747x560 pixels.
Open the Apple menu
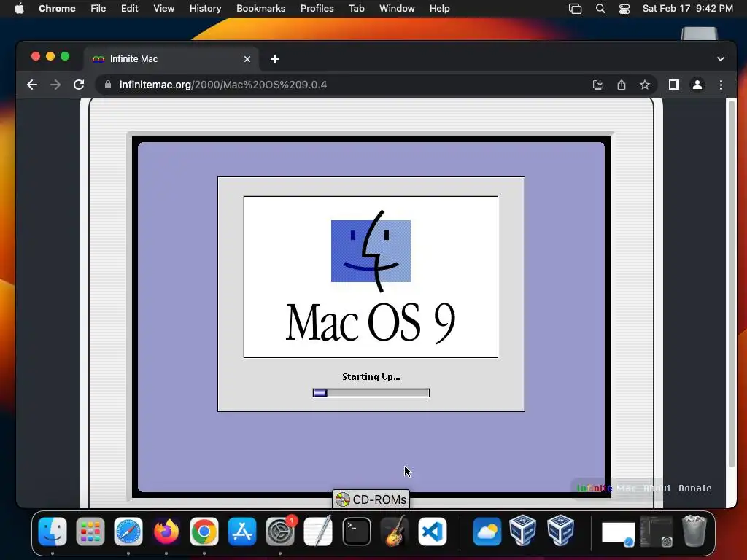(x=19, y=9)
